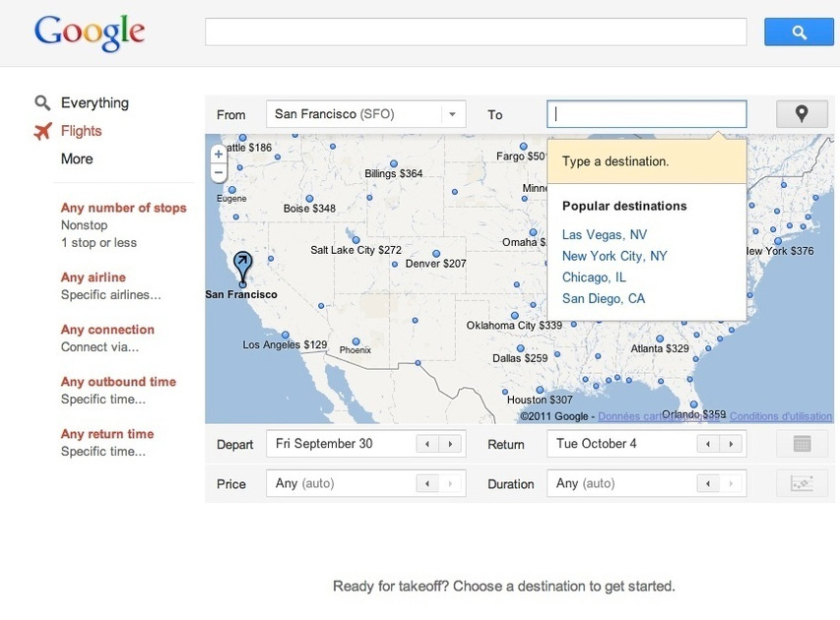Step Depart date forward one day

pos(450,444)
